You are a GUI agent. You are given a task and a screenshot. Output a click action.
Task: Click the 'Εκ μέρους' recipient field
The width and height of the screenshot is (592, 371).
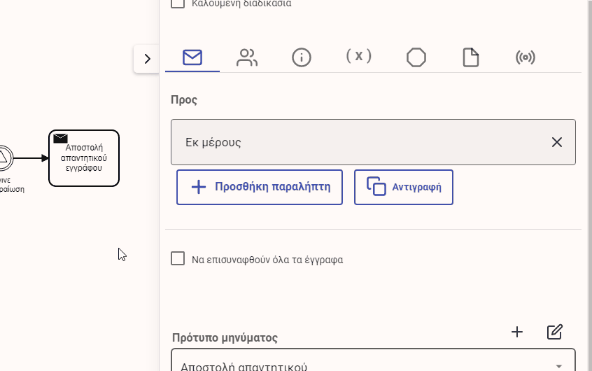point(373,142)
